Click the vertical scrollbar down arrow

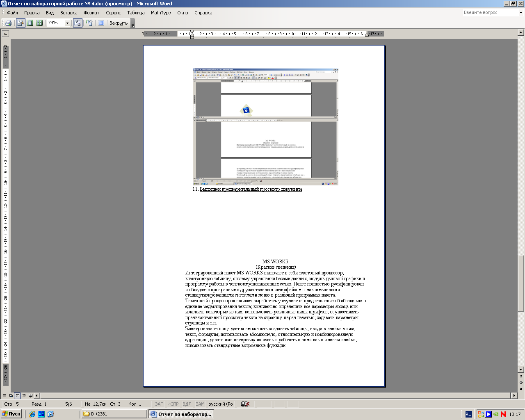(521, 370)
